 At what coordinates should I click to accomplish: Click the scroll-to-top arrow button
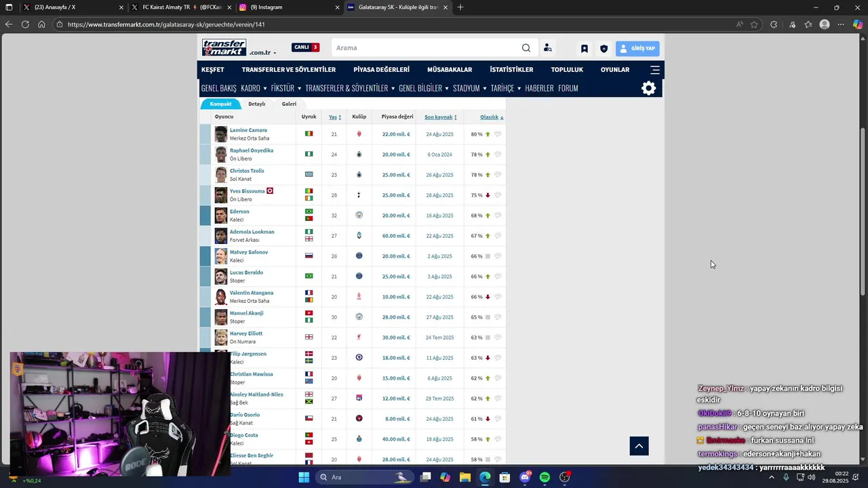639,446
